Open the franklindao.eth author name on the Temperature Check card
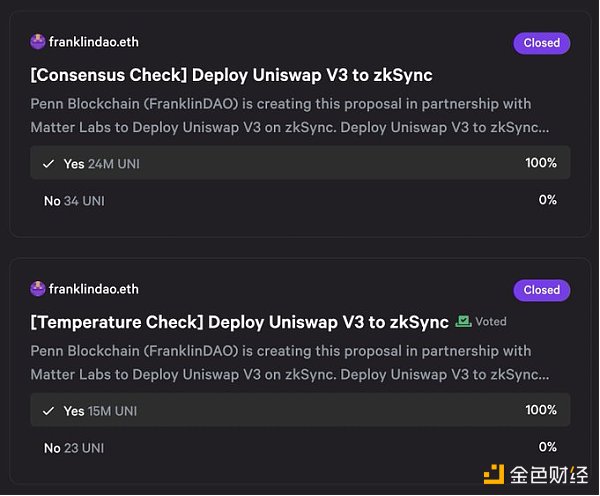The width and height of the screenshot is (600, 496). click(x=94, y=289)
